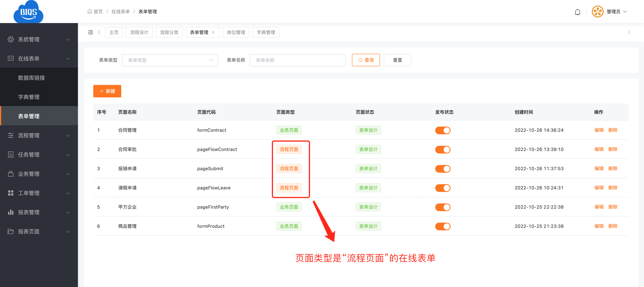Switch to the 流程设计 tab
The width and height of the screenshot is (644, 287).
tap(139, 32)
